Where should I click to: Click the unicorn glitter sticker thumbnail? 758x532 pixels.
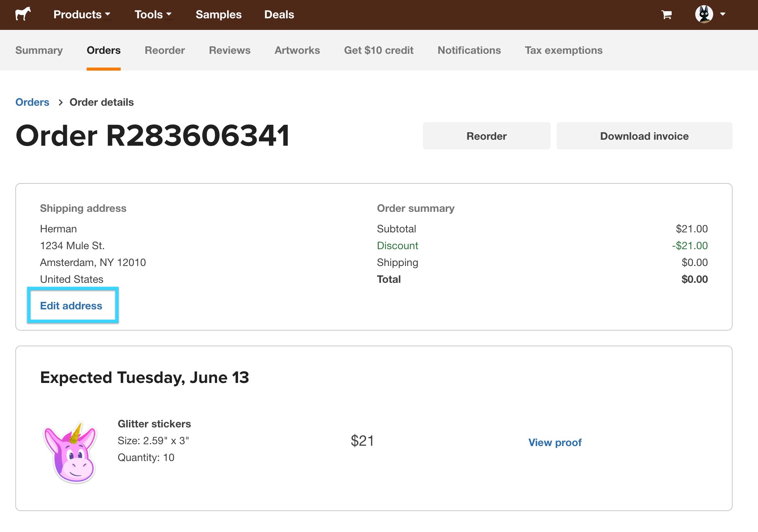click(x=70, y=452)
